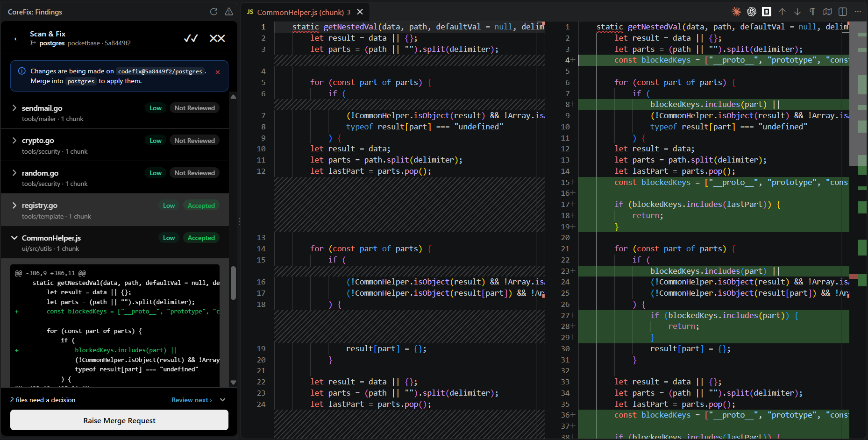The width and height of the screenshot is (868, 440).
Task: Expand the sendmail.go finding
Action: [x=14, y=108]
